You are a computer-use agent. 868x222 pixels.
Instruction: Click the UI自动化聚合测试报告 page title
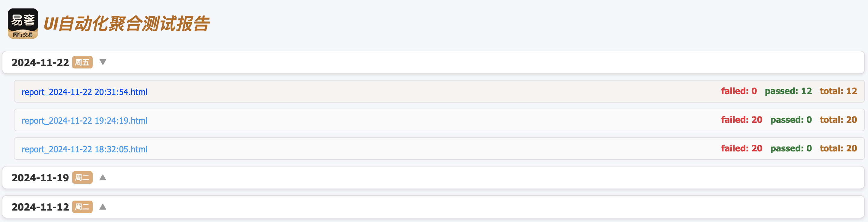tap(127, 24)
